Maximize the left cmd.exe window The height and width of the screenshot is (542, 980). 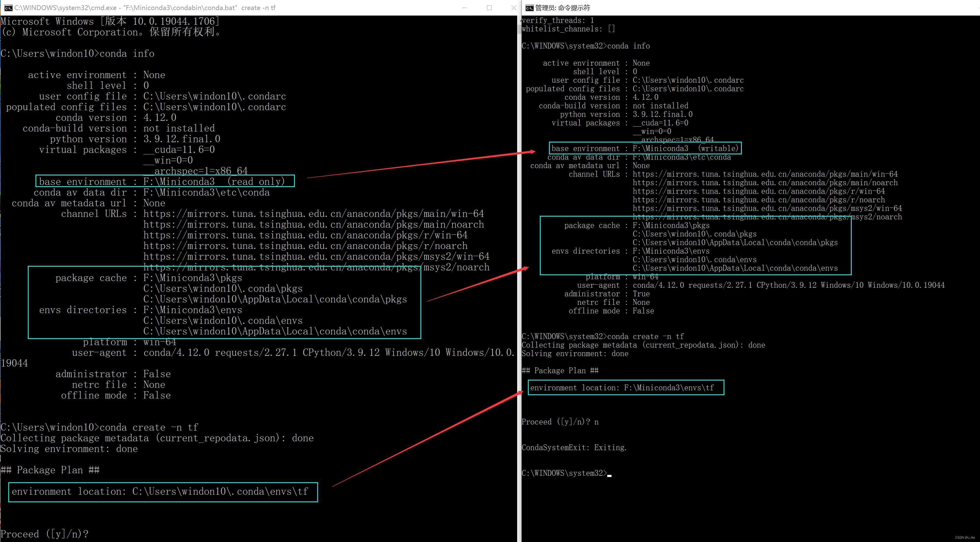pyautogui.click(x=489, y=8)
